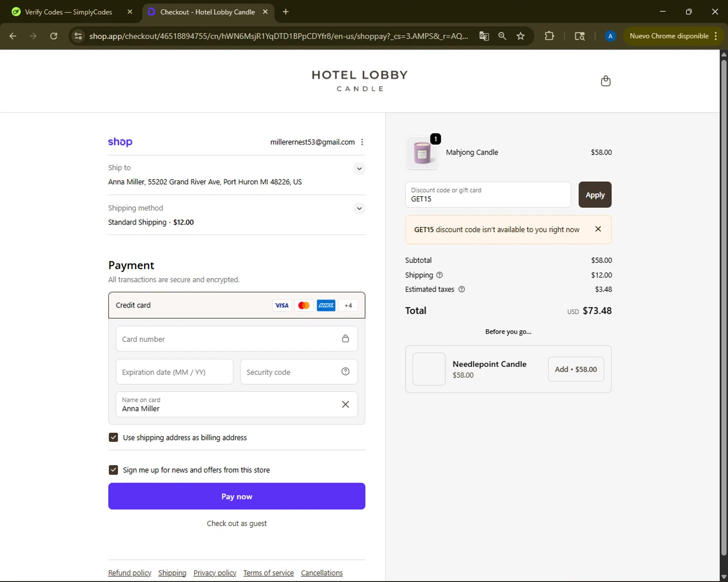
Task: Show the +4 more card types
Action: (348, 305)
